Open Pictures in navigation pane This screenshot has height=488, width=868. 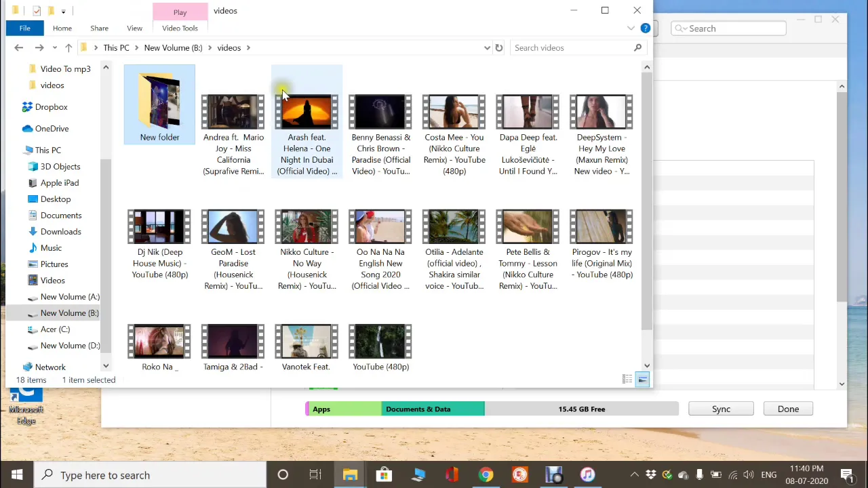[x=54, y=264]
